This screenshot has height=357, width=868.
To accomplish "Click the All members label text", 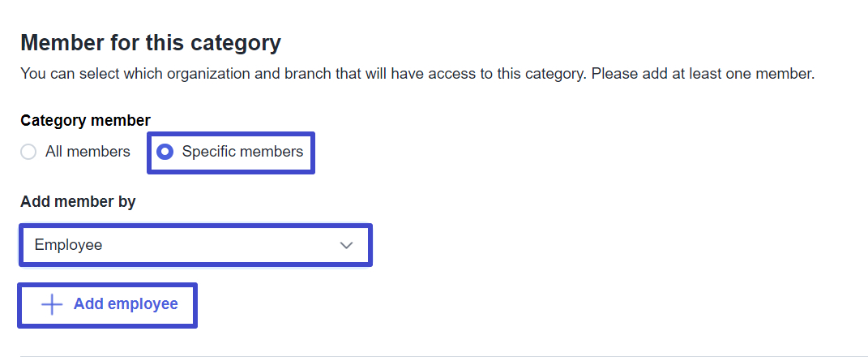I will pos(88,152).
